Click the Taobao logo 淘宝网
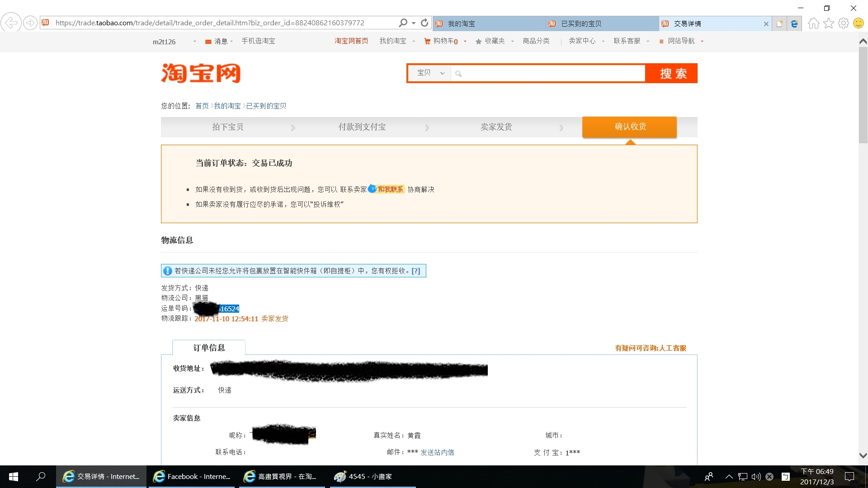868x488 pixels. tap(201, 73)
